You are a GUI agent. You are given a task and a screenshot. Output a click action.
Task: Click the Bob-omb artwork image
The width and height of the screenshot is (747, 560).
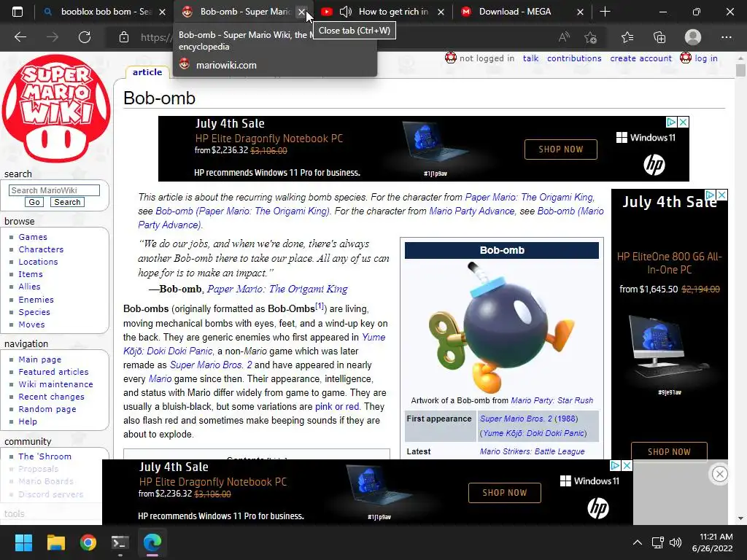tap(502, 327)
